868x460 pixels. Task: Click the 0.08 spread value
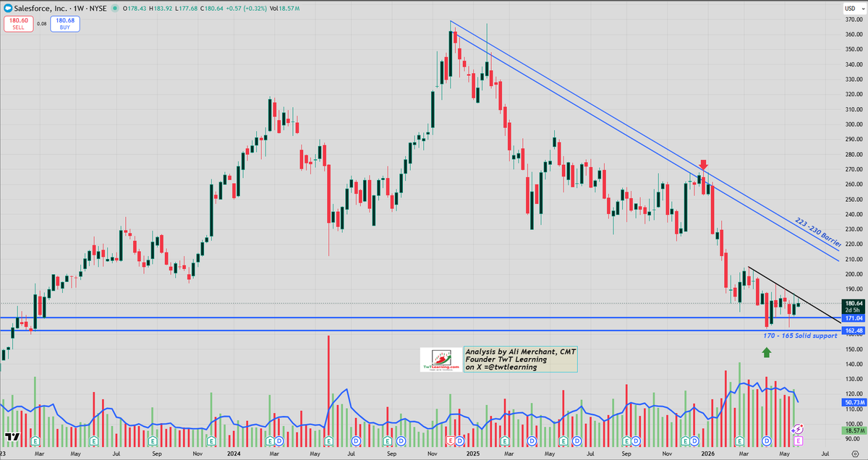41,24
